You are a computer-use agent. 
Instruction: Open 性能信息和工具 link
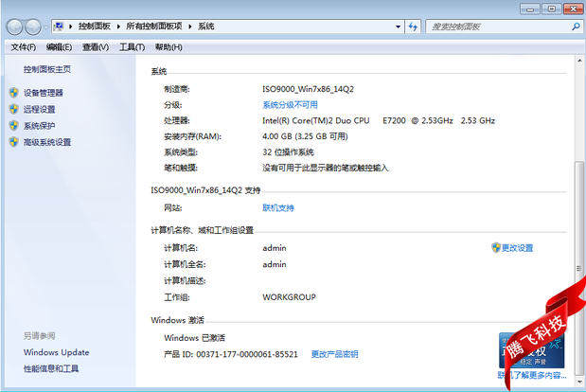(x=51, y=369)
